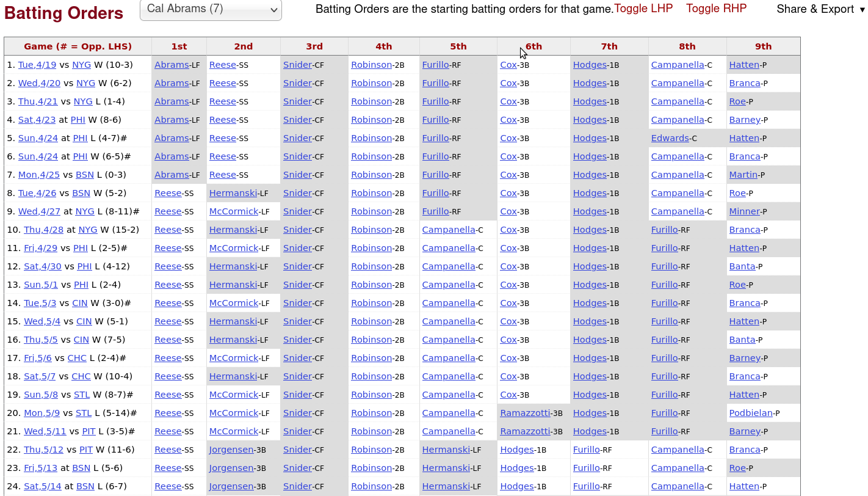Open NYG opponent link in game 1
Viewport: 868px width, 496px height.
click(82, 65)
